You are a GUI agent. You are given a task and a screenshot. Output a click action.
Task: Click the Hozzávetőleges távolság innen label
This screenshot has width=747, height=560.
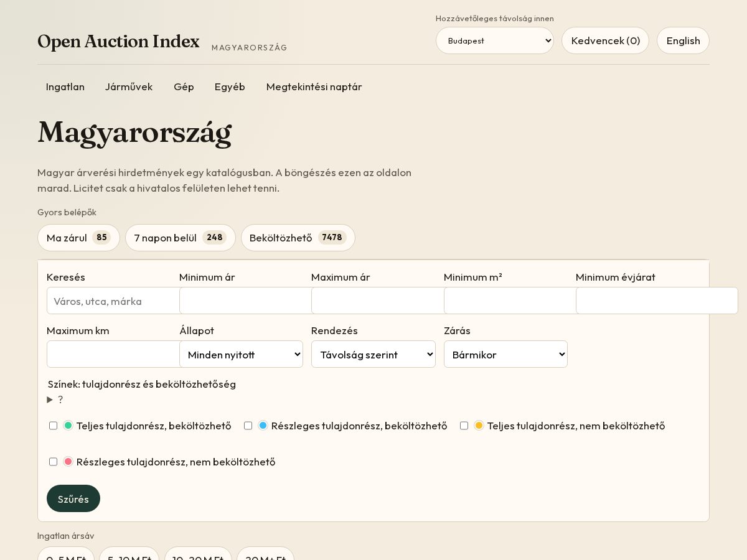click(495, 19)
